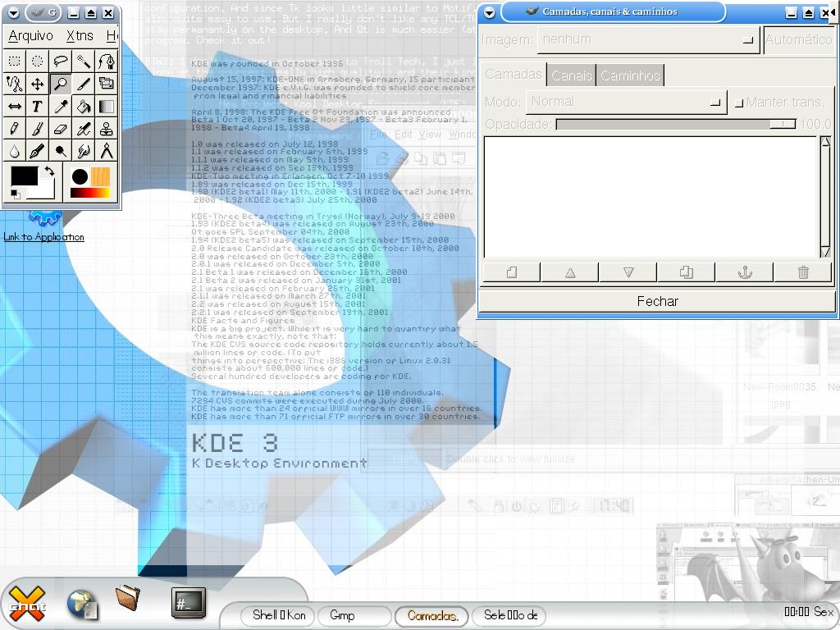This screenshot has height=630, width=840.
Task: Open the Arquivo menu
Action: pyautogui.click(x=30, y=36)
